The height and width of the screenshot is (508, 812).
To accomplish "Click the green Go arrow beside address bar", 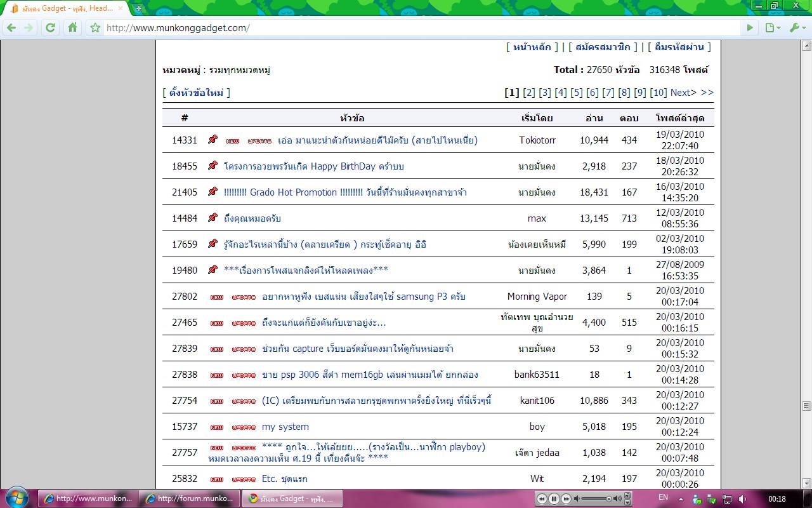I will [x=750, y=28].
